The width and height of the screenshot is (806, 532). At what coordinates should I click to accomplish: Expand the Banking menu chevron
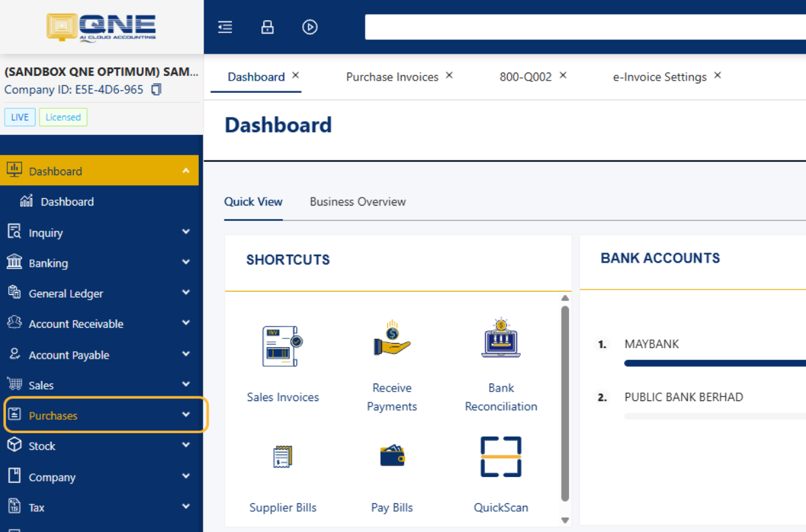click(x=186, y=263)
